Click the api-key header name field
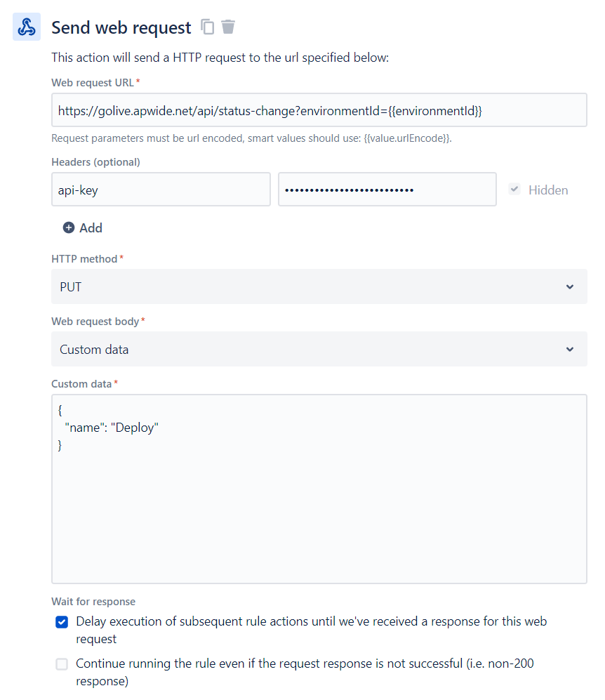 pos(161,190)
